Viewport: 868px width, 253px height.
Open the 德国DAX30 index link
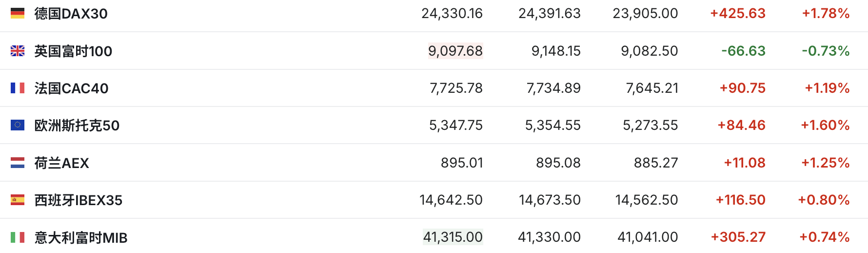tap(71, 14)
